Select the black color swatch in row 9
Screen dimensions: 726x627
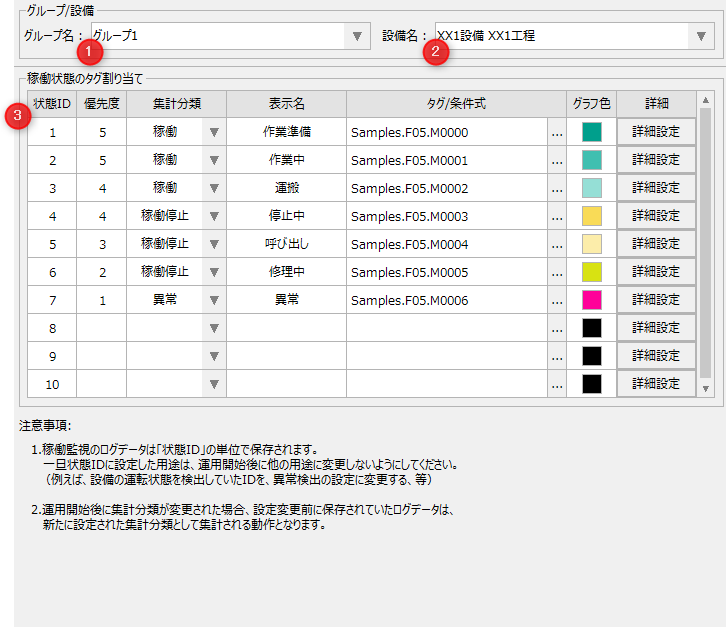coord(591,356)
